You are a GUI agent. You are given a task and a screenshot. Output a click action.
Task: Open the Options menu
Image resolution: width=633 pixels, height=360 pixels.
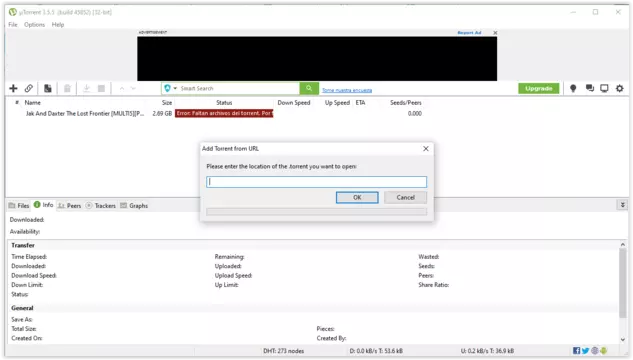coord(34,25)
